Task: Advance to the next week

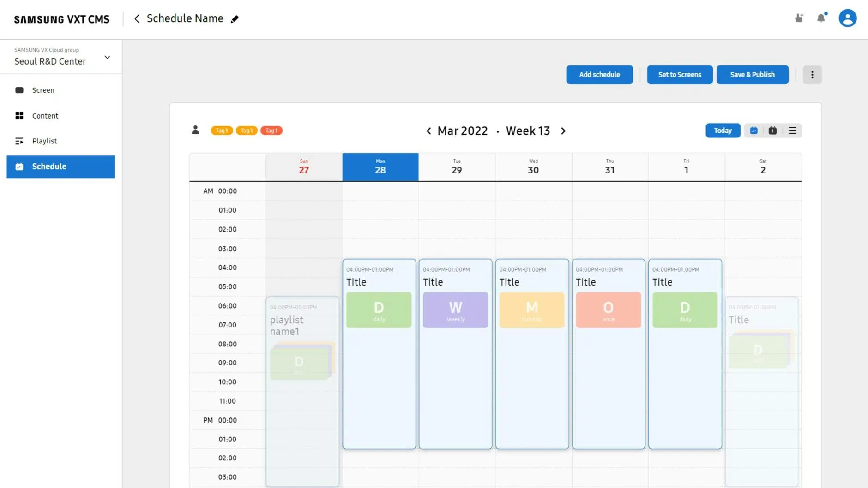Action: pos(563,131)
